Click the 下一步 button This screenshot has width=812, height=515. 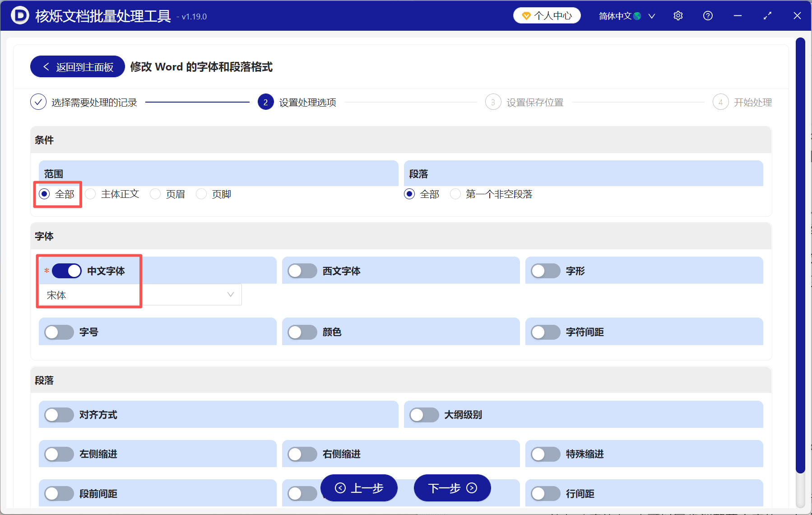coord(452,488)
